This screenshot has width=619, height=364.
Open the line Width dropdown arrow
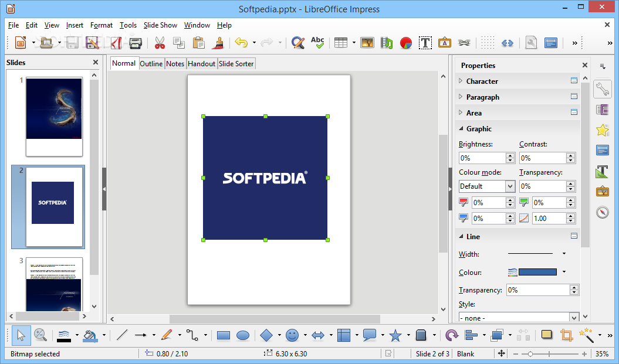(x=564, y=254)
